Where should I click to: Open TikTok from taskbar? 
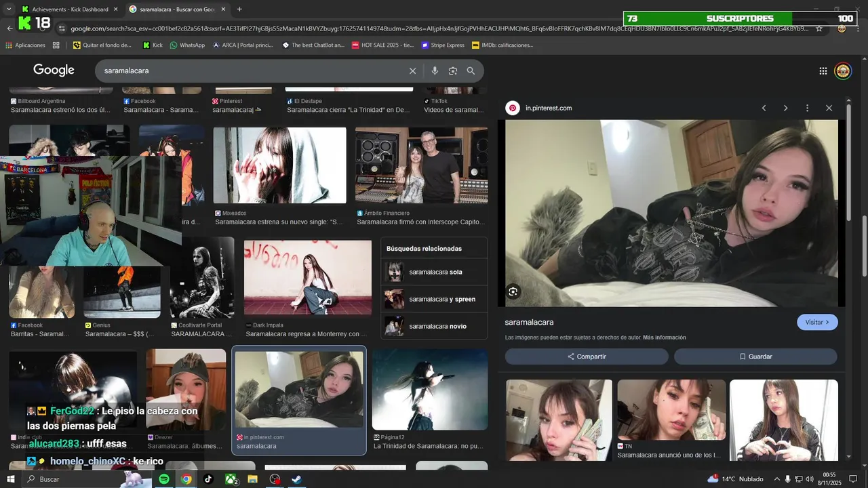(208, 479)
